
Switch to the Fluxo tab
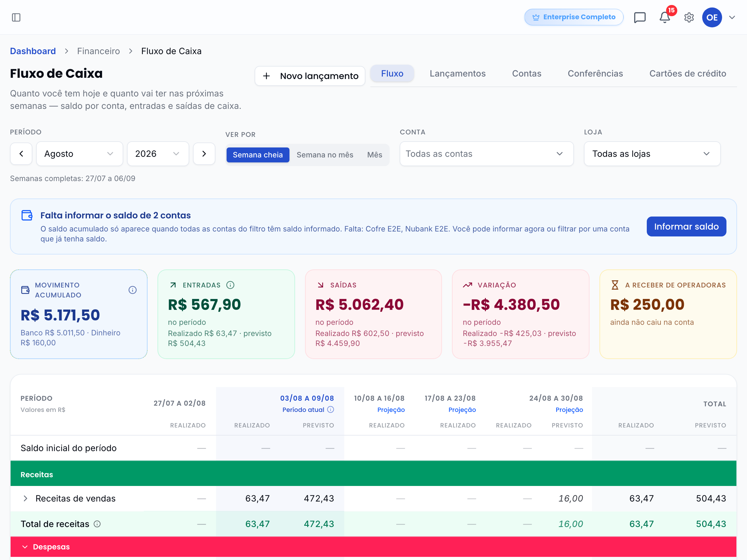(x=392, y=74)
